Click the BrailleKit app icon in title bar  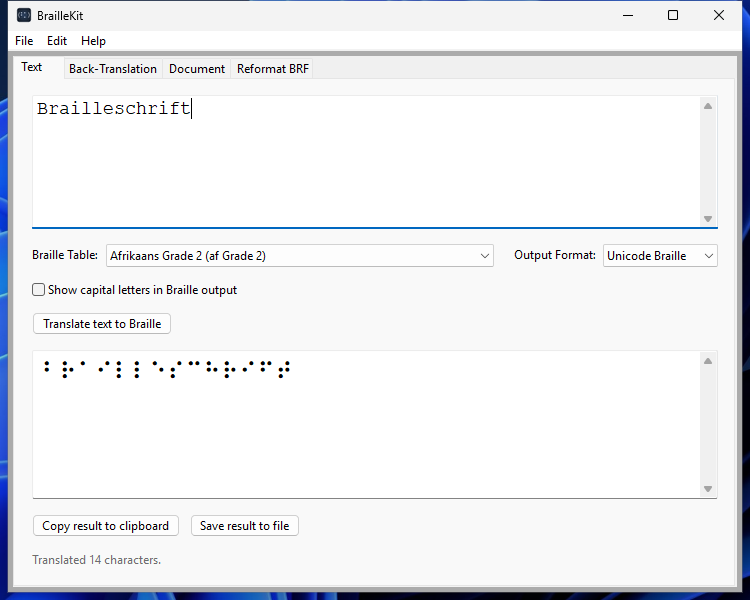pyautogui.click(x=24, y=15)
